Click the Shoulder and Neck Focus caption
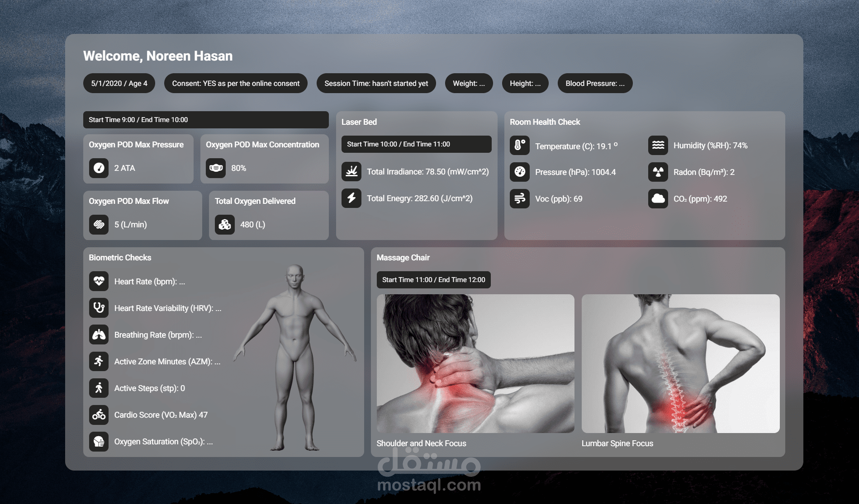This screenshot has height=504, width=859. 421,443
